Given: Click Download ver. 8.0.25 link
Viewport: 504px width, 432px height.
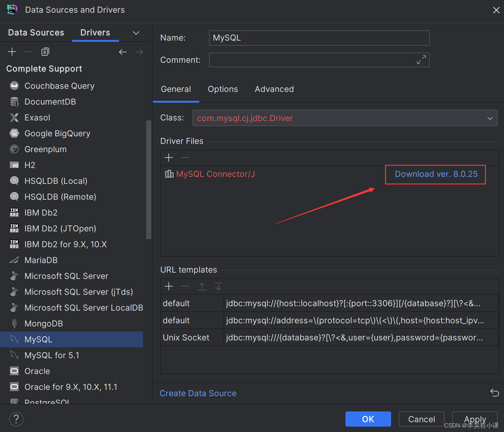Looking at the screenshot, I should click(x=436, y=174).
